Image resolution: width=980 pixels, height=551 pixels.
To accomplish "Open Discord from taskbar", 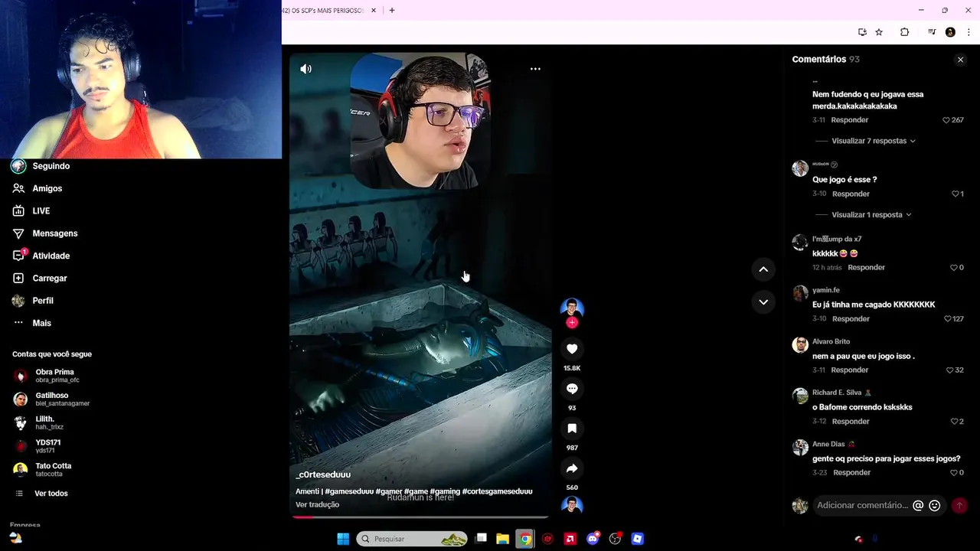I will click(593, 539).
